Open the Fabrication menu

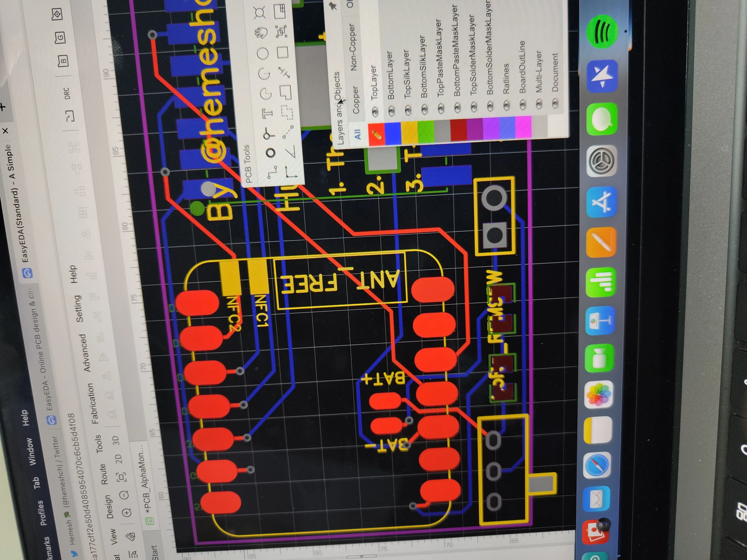94,403
